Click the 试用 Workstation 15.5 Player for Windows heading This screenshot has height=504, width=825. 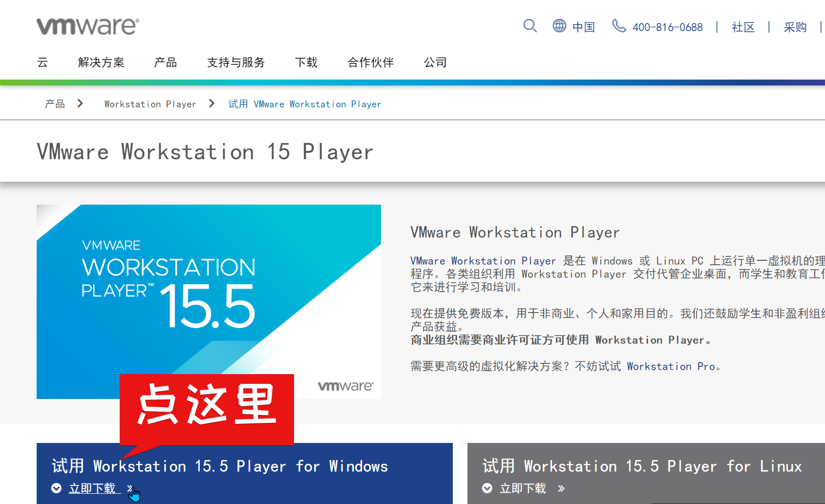coord(220,466)
